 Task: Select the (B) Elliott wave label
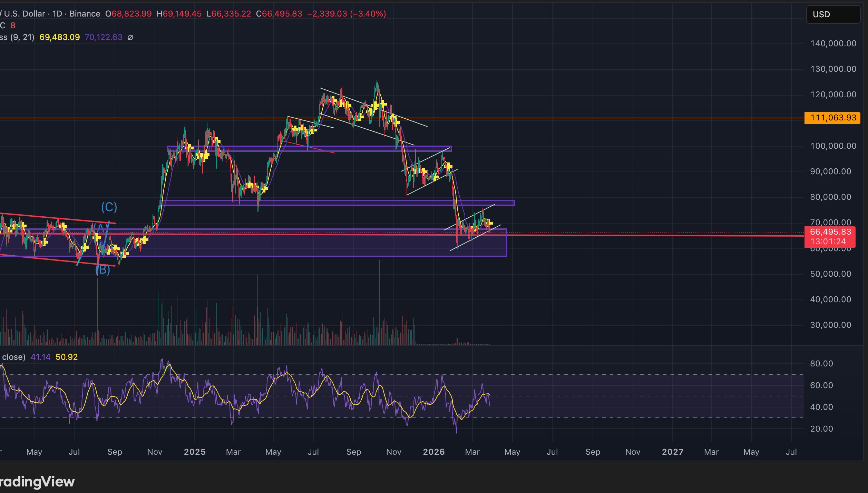(x=103, y=270)
